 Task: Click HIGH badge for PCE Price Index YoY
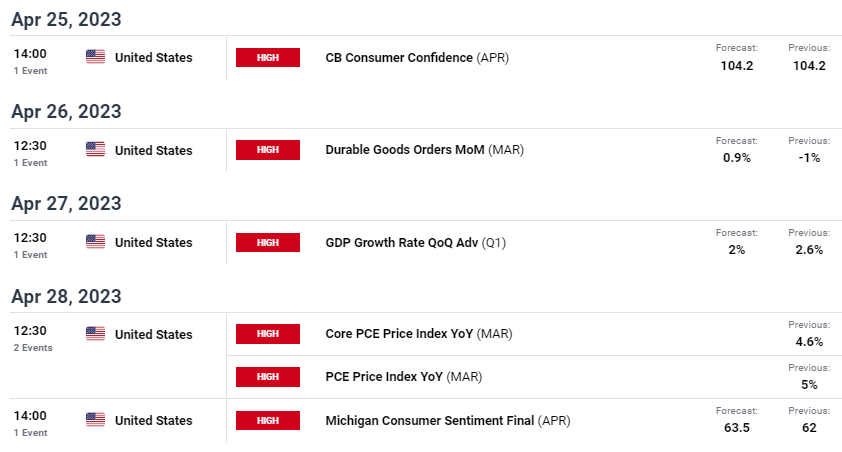tap(268, 377)
